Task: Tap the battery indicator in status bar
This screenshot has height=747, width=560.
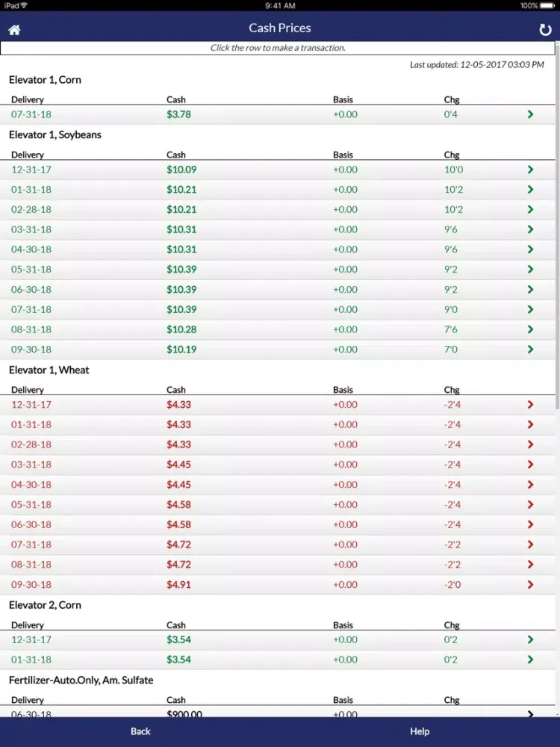Action: tap(547, 5)
